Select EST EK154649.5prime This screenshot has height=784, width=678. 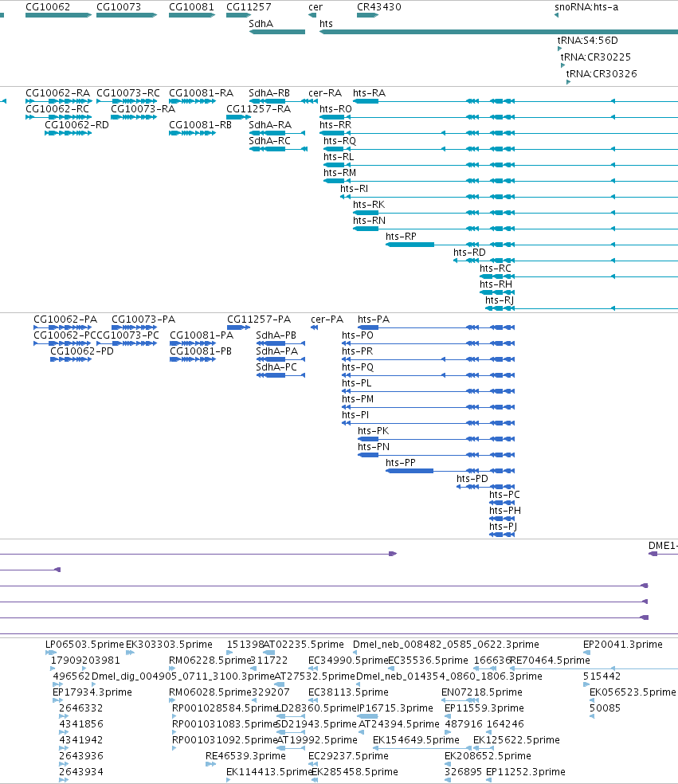point(416,739)
